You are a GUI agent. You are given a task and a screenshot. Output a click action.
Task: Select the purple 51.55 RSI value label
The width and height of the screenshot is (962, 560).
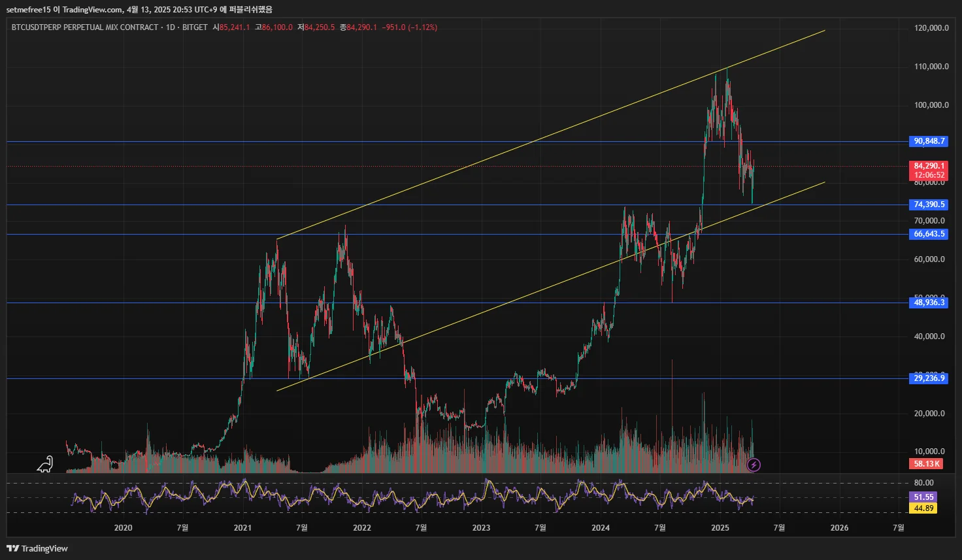pyautogui.click(x=923, y=497)
